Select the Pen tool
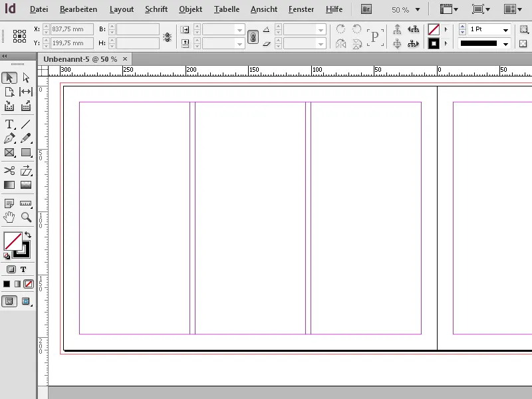The image size is (532, 399). pos(9,138)
